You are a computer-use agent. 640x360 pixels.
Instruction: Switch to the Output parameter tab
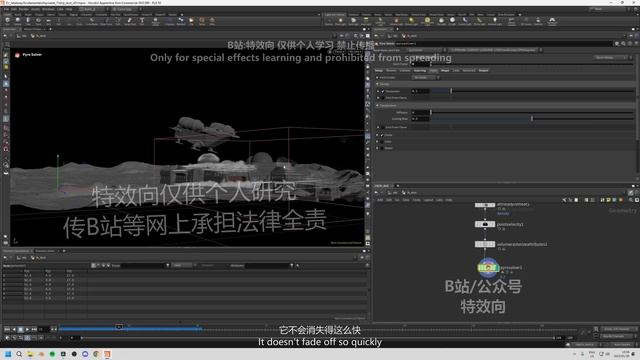tap(483, 71)
